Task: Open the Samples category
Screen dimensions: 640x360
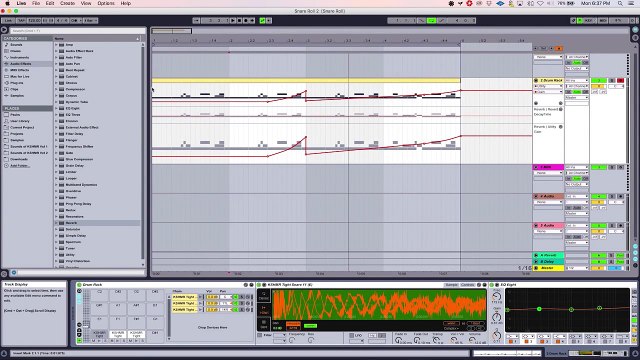Action: pos(17,96)
